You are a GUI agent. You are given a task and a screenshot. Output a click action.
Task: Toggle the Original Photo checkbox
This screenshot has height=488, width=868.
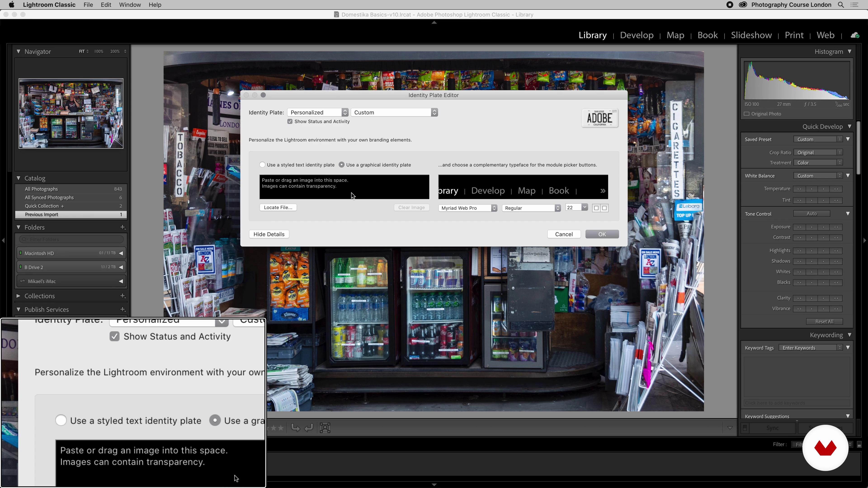[x=747, y=114]
